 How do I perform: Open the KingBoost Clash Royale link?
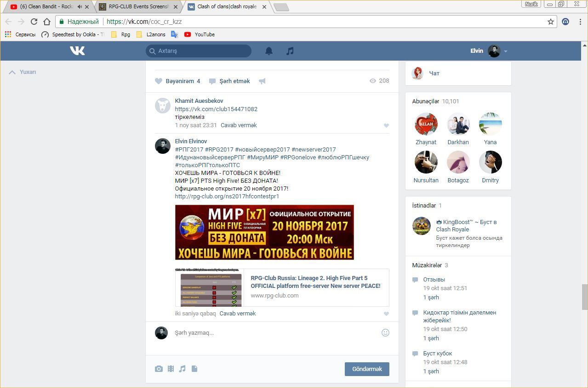click(x=466, y=225)
